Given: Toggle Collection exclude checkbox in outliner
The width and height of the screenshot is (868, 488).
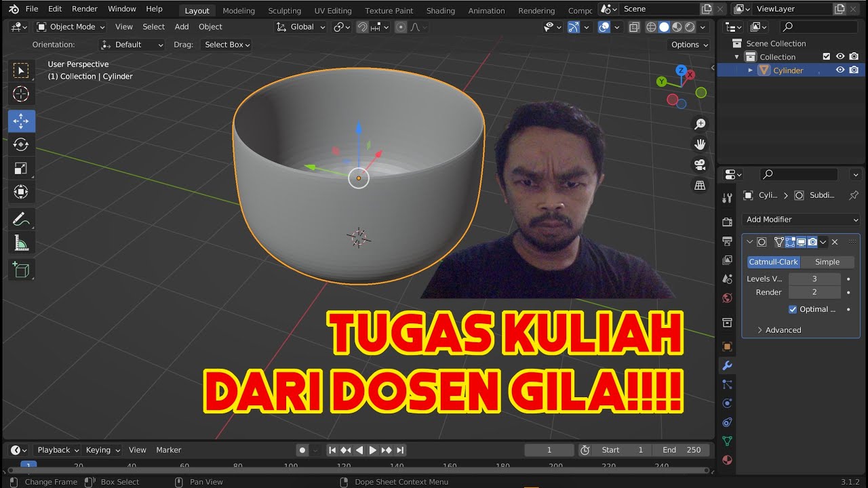Looking at the screenshot, I should point(826,57).
